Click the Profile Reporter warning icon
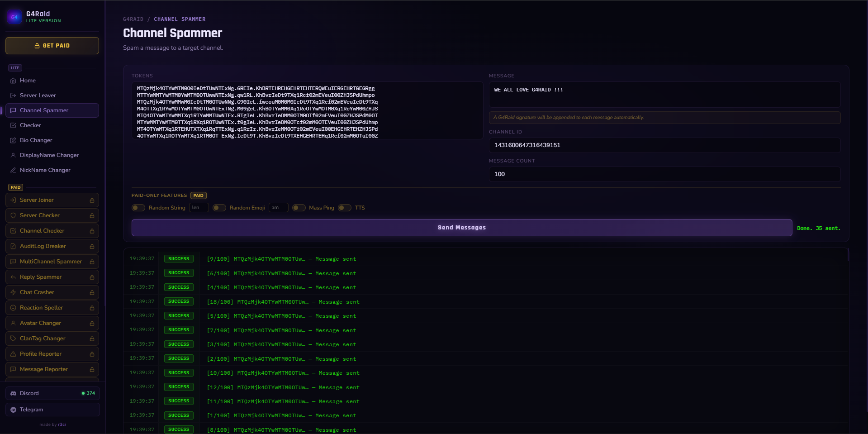 pos(13,354)
